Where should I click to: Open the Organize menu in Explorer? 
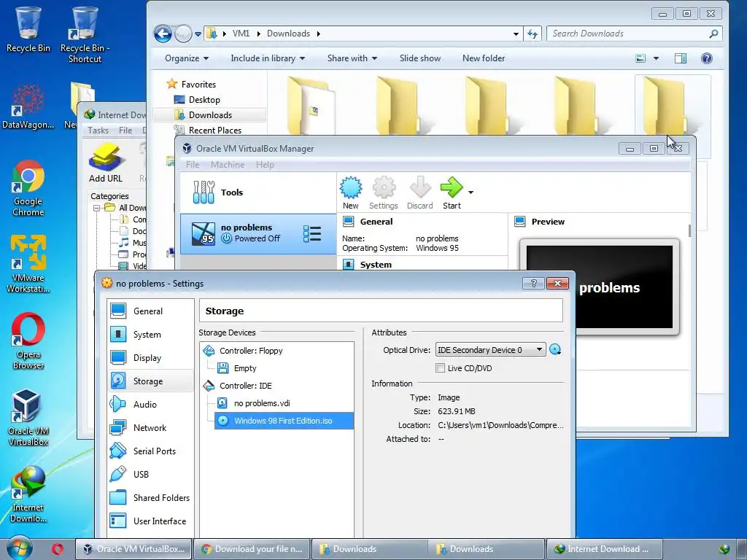point(187,58)
